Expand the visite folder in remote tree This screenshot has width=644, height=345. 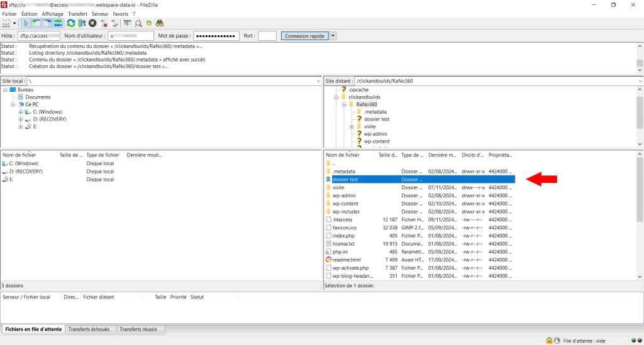[x=352, y=126]
